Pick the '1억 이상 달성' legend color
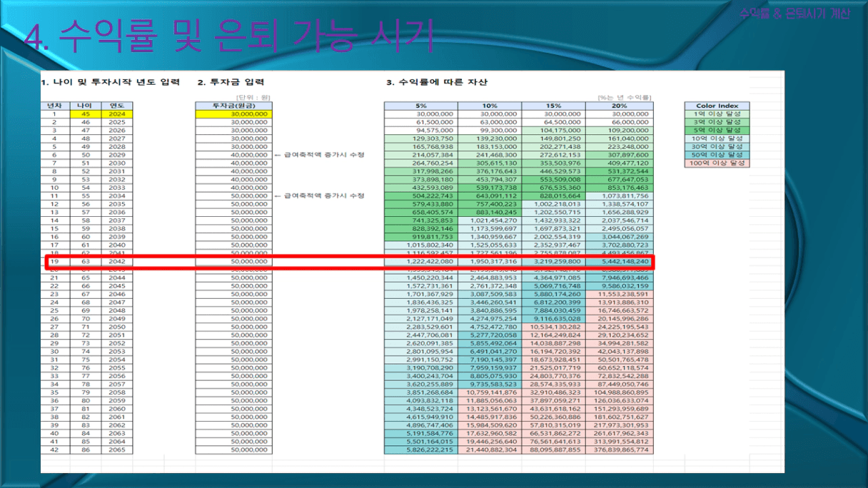The width and height of the screenshot is (868, 488). [x=717, y=114]
